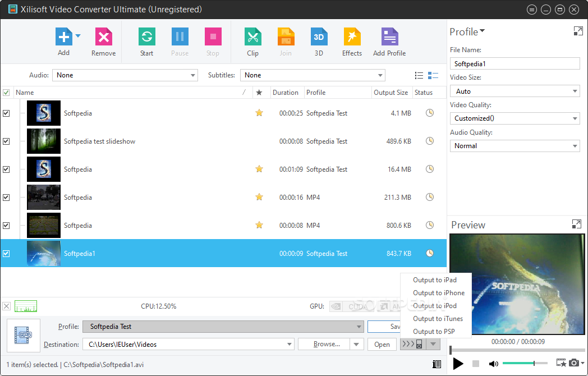Choose Output to iPad menu item
Viewport: 588px width, 376px height.
(x=435, y=280)
